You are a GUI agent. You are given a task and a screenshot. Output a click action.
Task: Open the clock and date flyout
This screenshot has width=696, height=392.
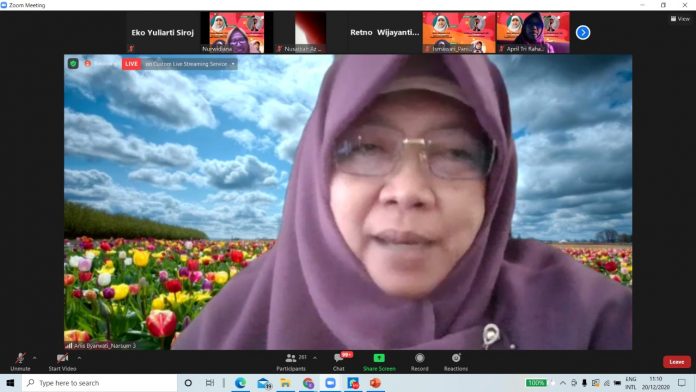[x=656, y=383]
